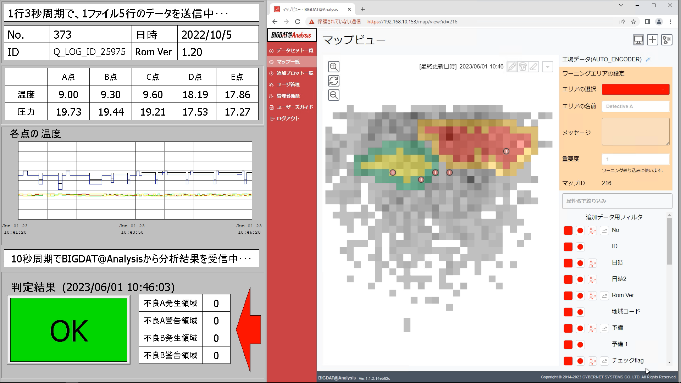
Task: Open a new browser tab
Action: click(363, 9)
